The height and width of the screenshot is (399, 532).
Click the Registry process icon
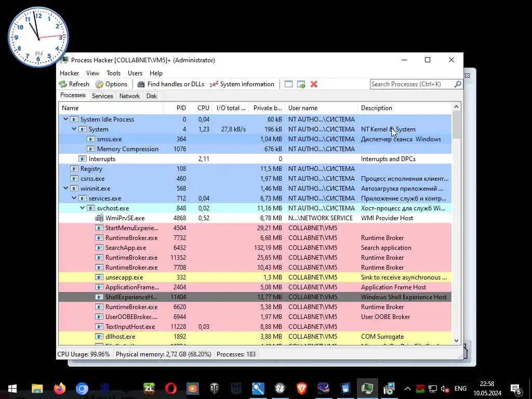point(74,169)
